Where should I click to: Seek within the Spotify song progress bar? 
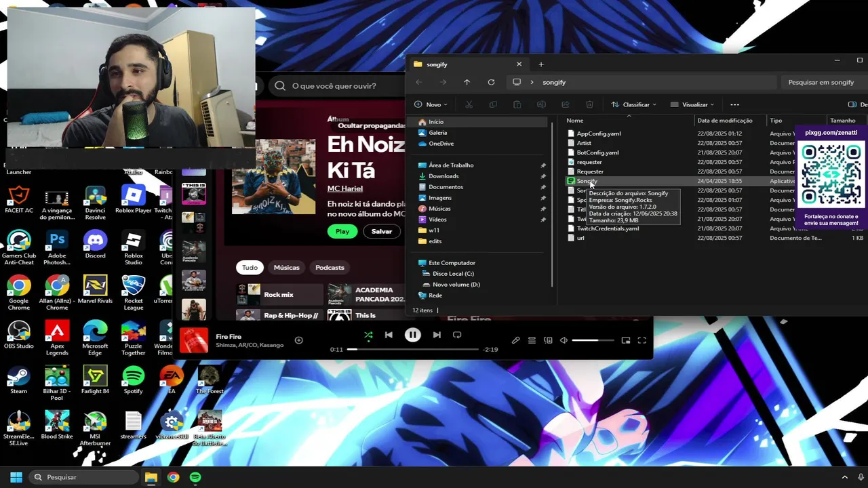pos(412,350)
